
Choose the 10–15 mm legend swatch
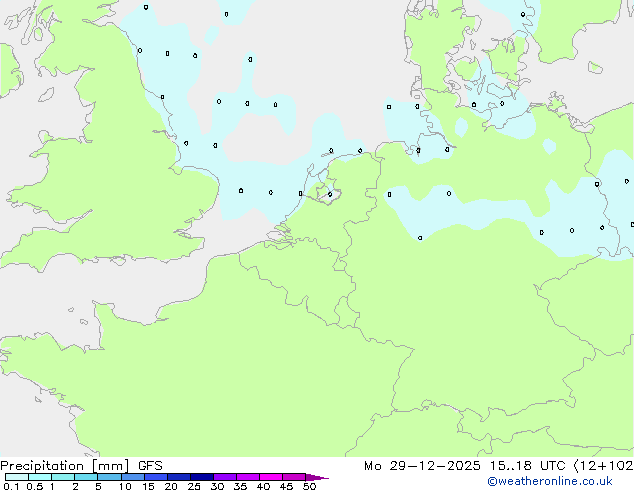point(133,477)
